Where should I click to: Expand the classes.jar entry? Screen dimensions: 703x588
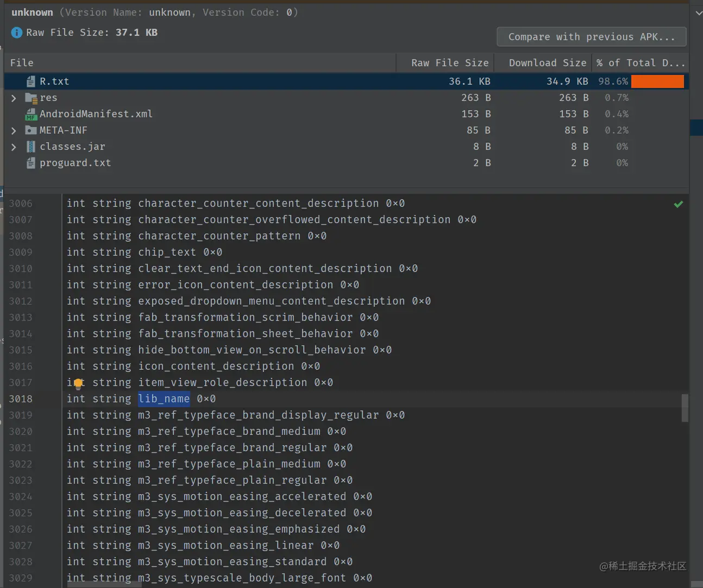tap(14, 147)
